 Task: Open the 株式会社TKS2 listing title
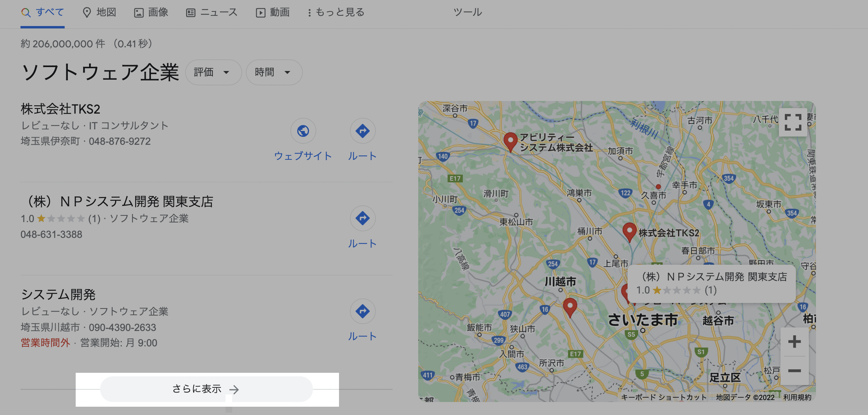[60, 109]
